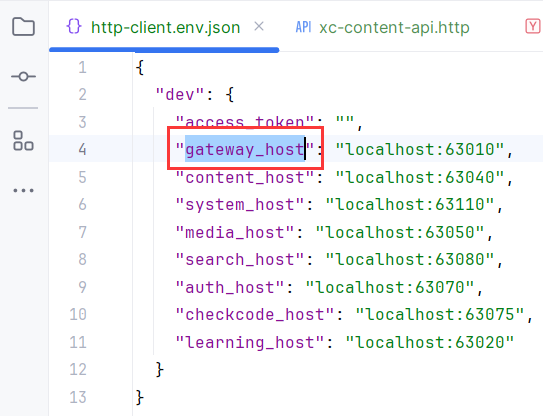Click line number 12 in the gutter
The height and width of the screenshot is (416, 543).
(78, 369)
